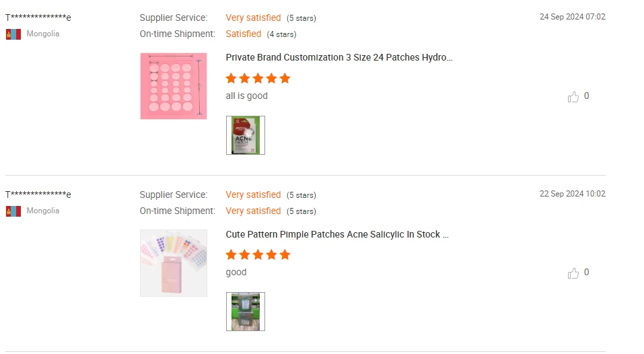Open "Private Brand Customization 3 Size 24 Patches" link
The width and height of the screenshot is (644, 354).
click(339, 57)
